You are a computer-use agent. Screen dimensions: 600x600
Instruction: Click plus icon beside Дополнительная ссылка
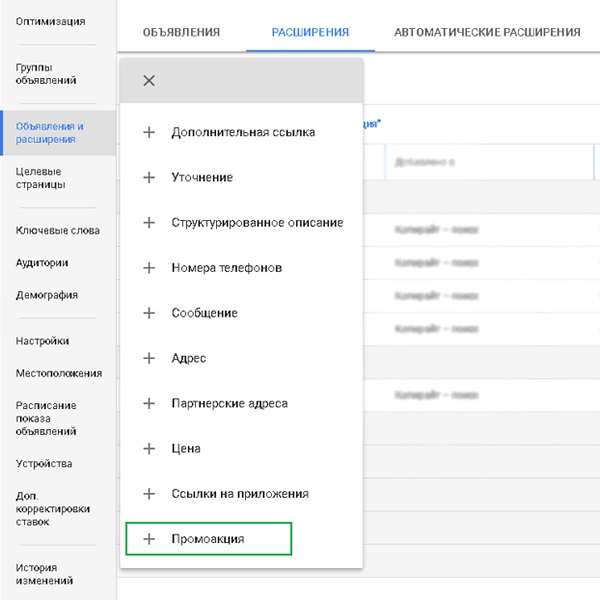coord(149,132)
